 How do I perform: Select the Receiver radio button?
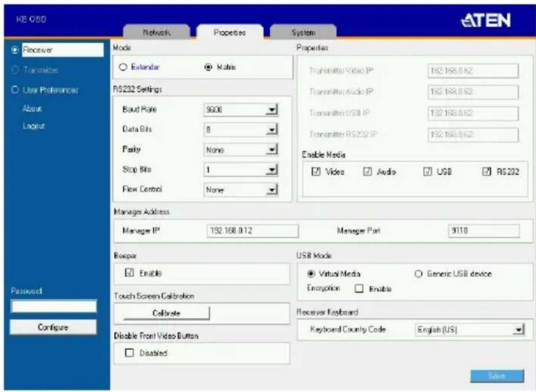[x=15, y=50]
